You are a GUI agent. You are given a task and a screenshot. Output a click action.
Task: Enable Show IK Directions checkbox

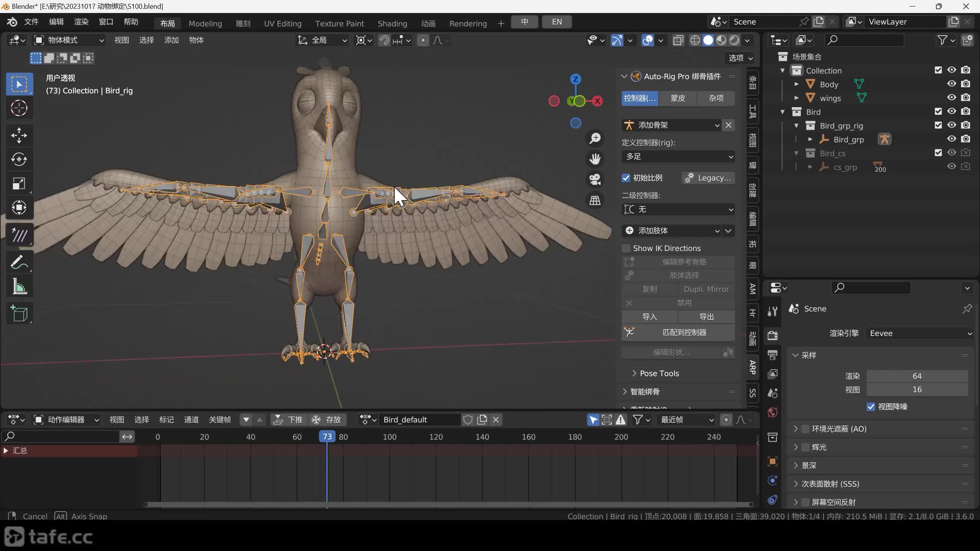pos(626,248)
